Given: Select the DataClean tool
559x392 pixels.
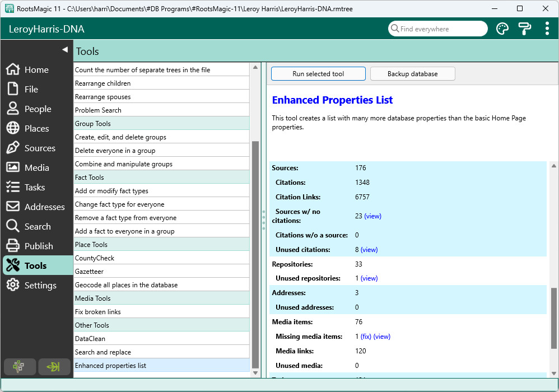Looking at the screenshot, I should pyautogui.click(x=161, y=339).
